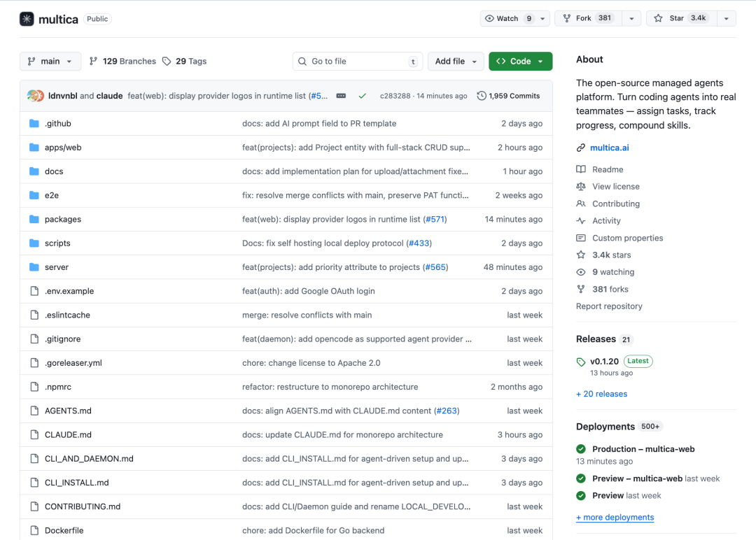Open pull request #565 link
The image size is (756, 540).
(435, 267)
